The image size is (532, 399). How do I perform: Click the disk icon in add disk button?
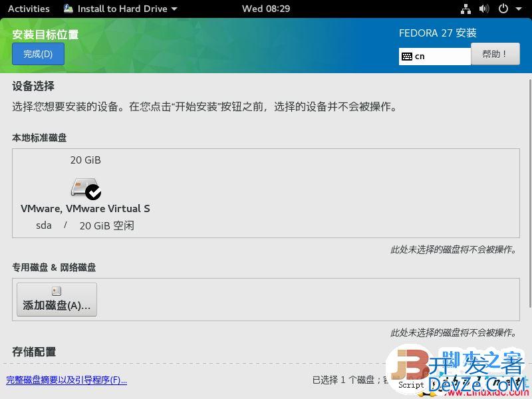pyautogui.click(x=57, y=291)
